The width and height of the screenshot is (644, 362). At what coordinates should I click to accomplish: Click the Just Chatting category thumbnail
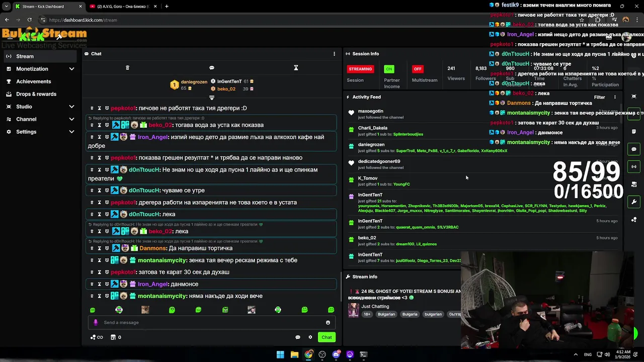[x=354, y=310]
